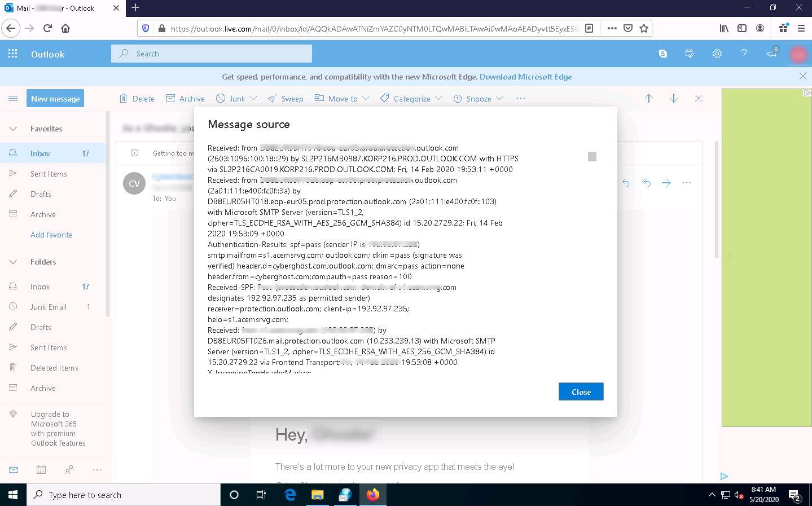Open Firefox page actions ellipsis
The width and height of the screenshot is (812, 506).
click(612, 28)
